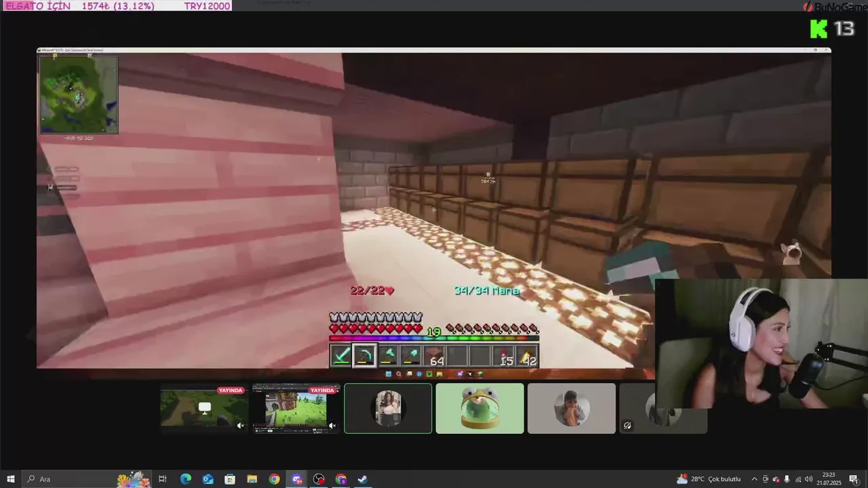Screen dimensions: 868x488
Task: Open the OneDrive cloud tray icon
Action: 776,479
